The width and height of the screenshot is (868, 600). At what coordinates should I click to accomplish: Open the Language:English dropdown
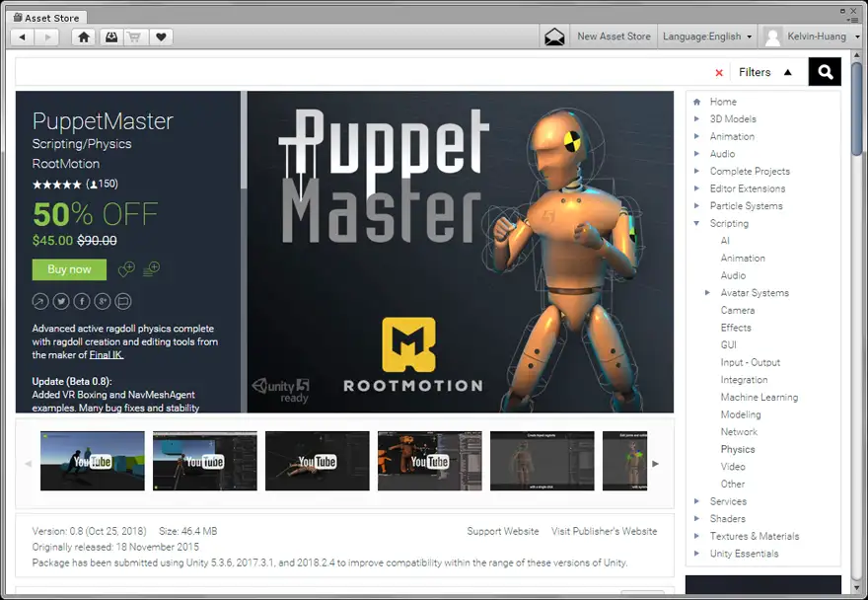[707, 37]
